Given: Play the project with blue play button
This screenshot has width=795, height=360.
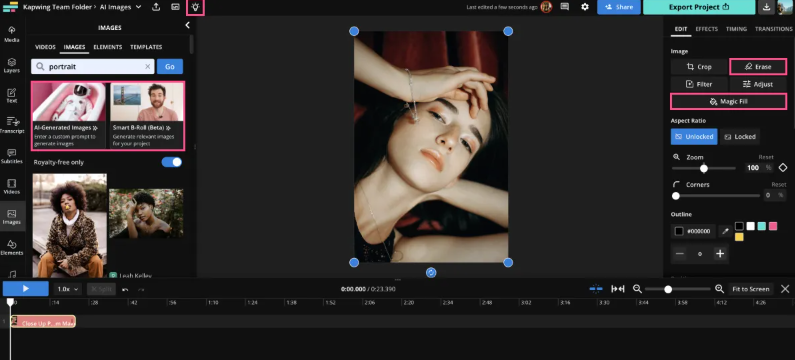Looking at the screenshot, I should pos(25,289).
